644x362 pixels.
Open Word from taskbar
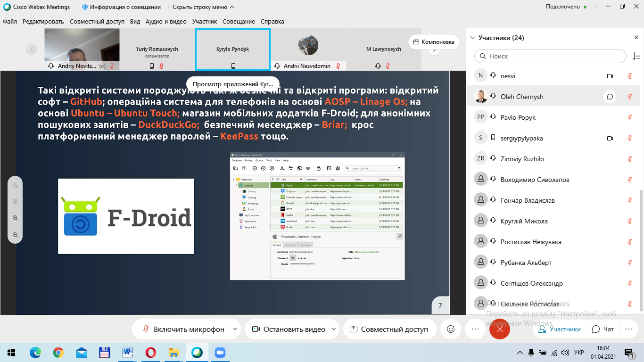pyautogui.click(x=128, y=353)
